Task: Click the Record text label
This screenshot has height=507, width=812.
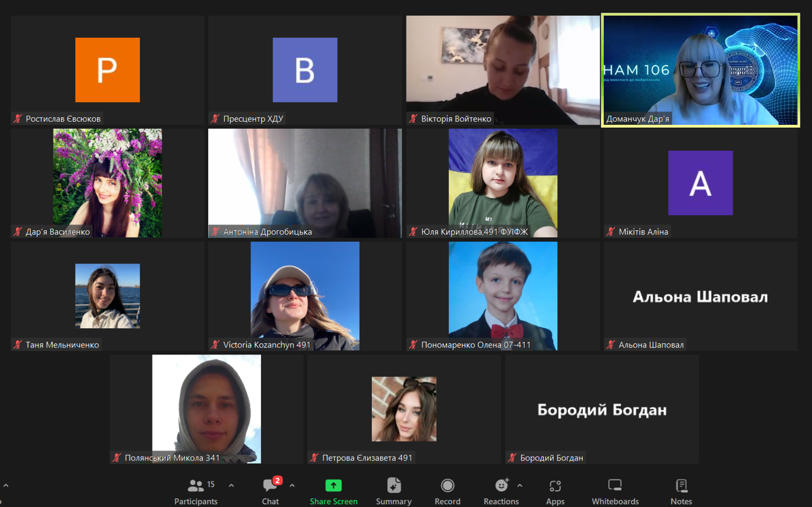Action: click(448, 501)
